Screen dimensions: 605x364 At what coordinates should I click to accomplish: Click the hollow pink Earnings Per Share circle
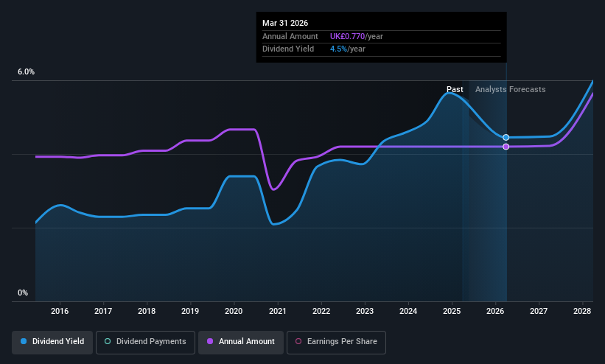298,341
